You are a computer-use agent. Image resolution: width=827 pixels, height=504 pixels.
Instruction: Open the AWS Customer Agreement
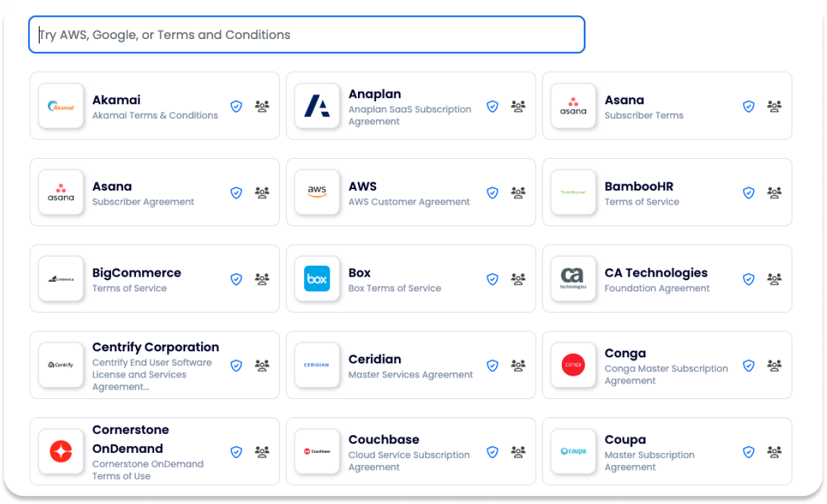[x=409, y=202]
